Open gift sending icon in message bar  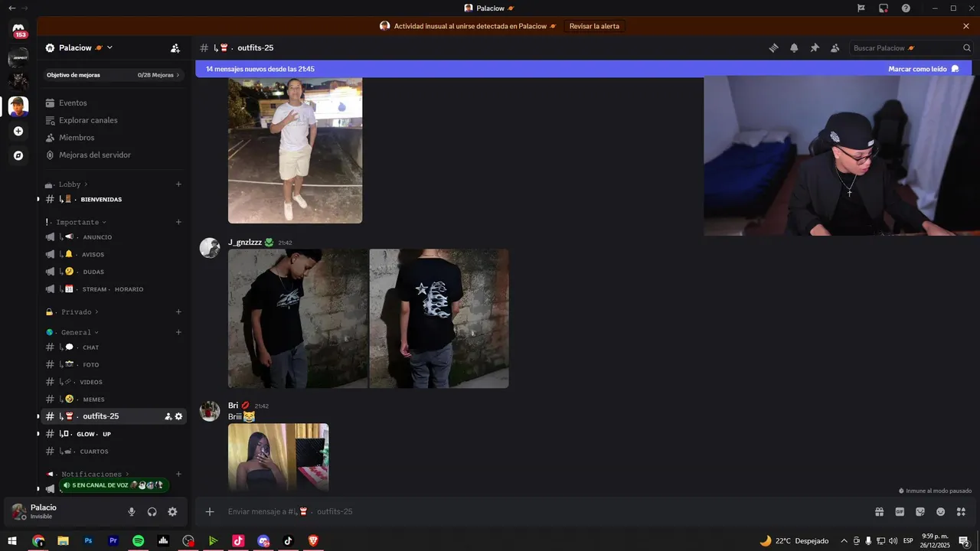pyautogui.click(x=879, y=512)
